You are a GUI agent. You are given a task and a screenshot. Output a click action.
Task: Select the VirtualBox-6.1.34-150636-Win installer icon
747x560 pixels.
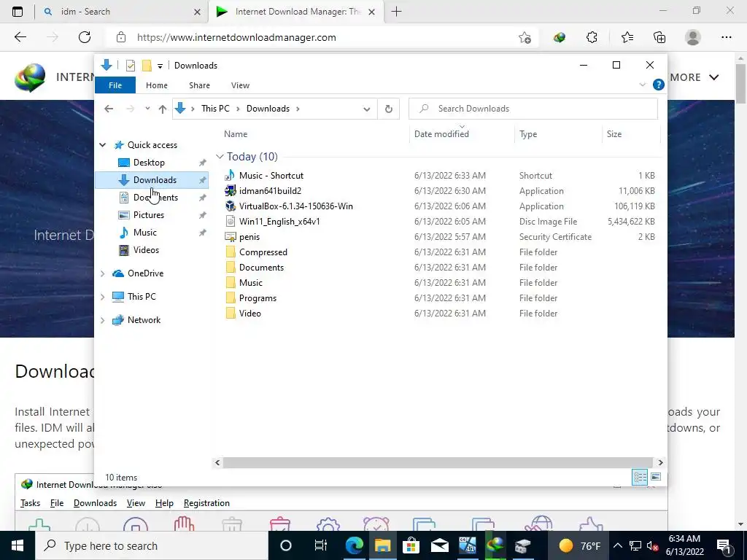tap(231, 206)
